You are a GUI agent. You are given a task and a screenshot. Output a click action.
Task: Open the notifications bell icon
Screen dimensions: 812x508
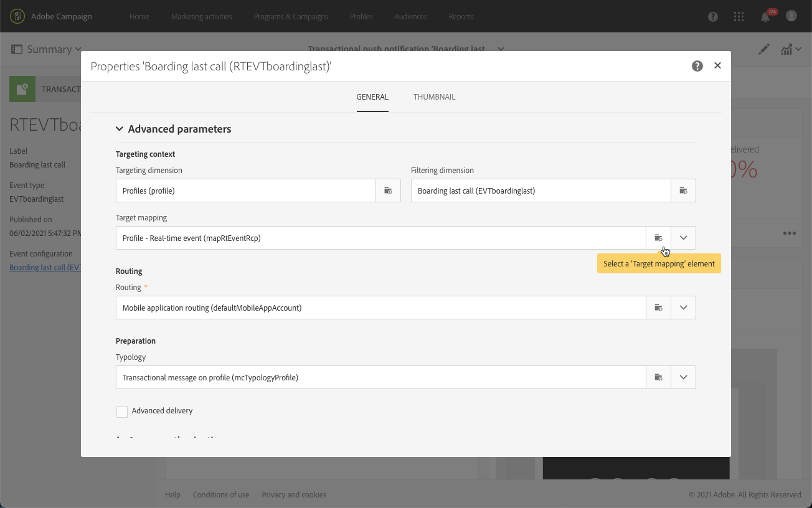(765, 17)
